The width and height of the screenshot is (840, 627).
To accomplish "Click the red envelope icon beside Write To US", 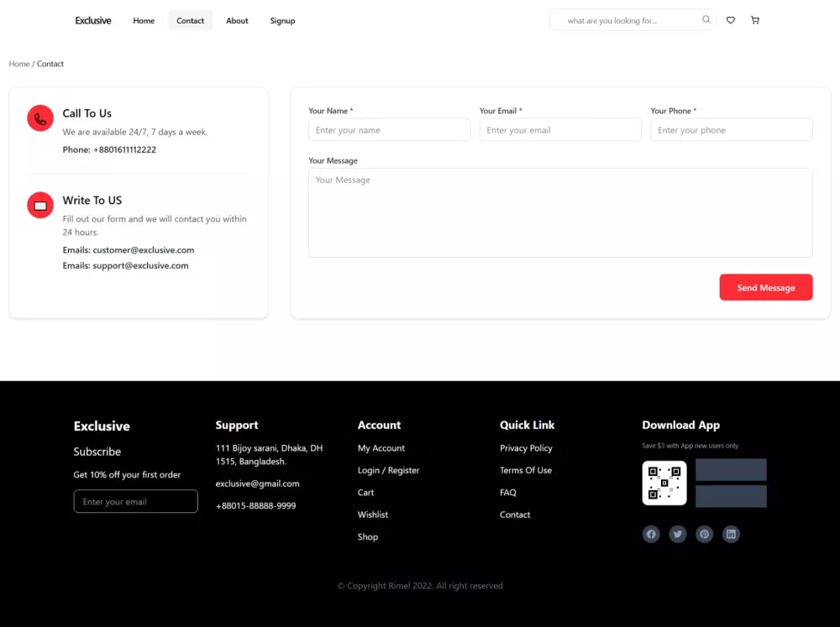I will (39, 205).
